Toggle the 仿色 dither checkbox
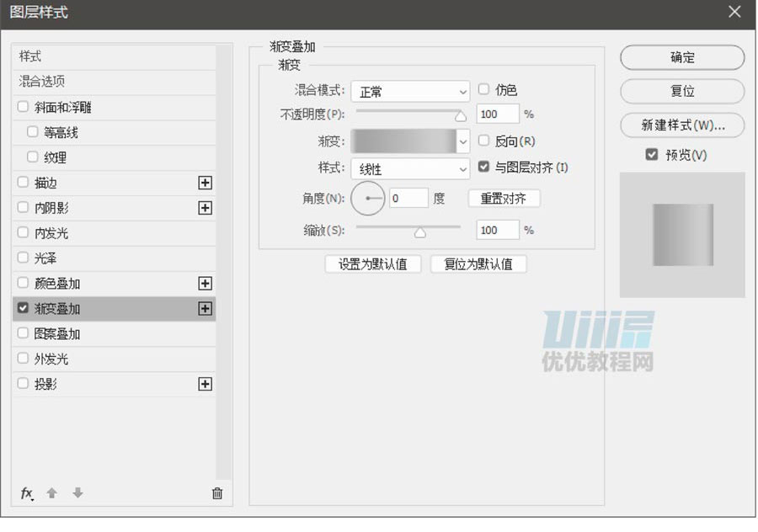 tap(483, 89)
